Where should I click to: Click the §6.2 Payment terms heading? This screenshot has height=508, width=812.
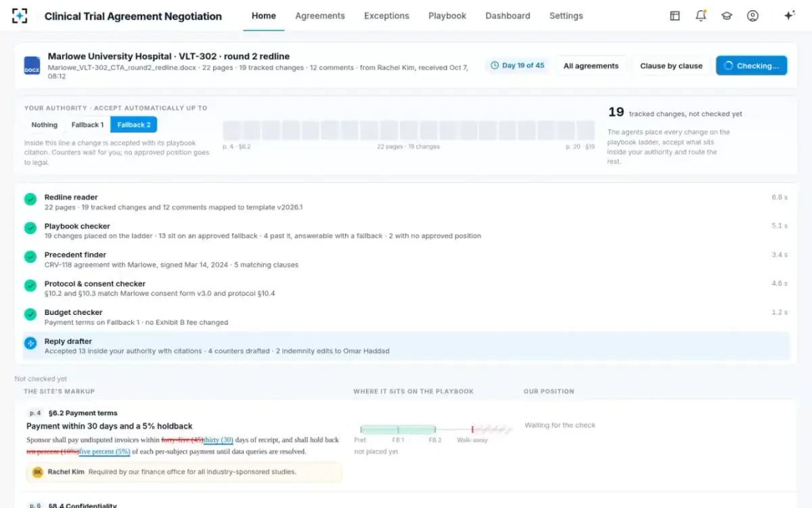[83, 413]
